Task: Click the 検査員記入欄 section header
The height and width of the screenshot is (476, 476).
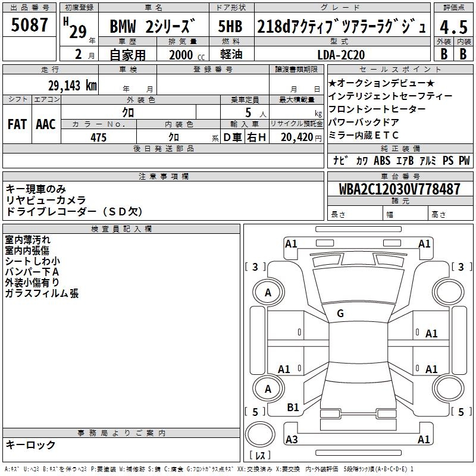Action: coord(121,229)
